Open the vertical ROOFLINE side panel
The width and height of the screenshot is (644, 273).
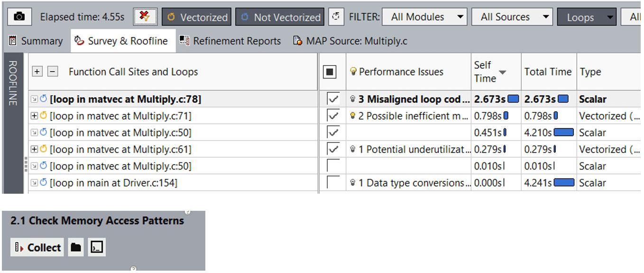(13, 83)
